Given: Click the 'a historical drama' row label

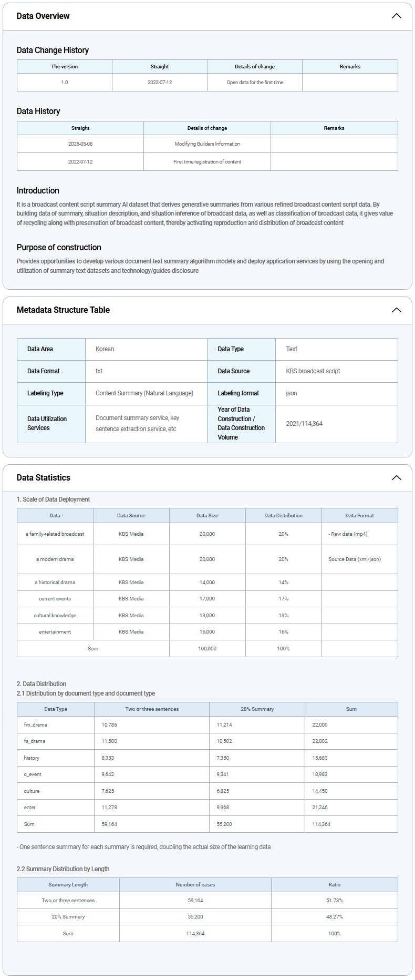Looking at the screenshot, I should [55, 582].
